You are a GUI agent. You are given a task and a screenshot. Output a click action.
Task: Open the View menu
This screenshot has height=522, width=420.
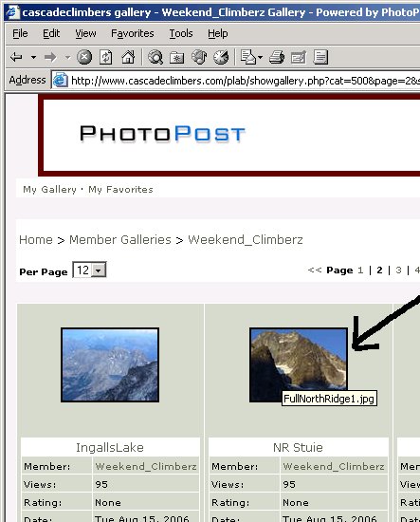(x=85, y=33)
